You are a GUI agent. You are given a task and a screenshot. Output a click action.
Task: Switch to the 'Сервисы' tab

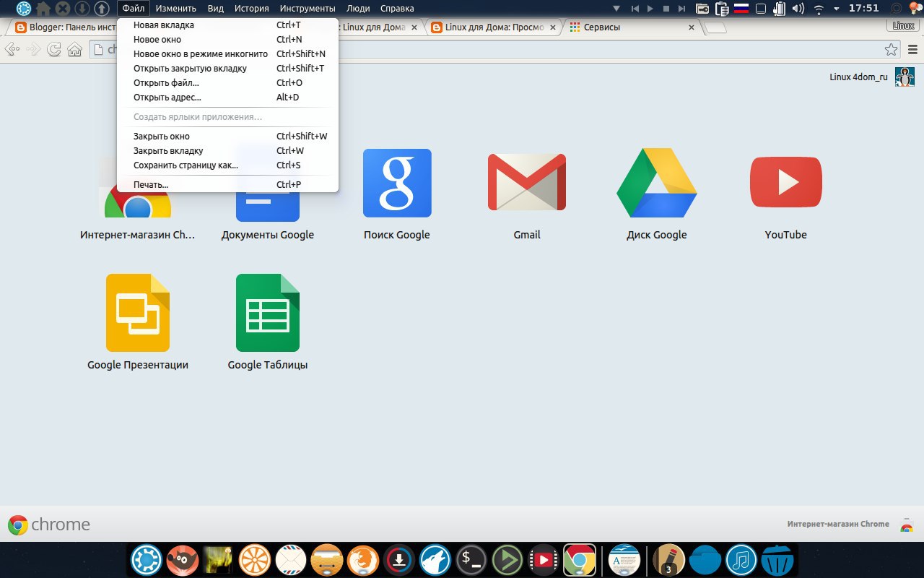(x=632, y=27)
